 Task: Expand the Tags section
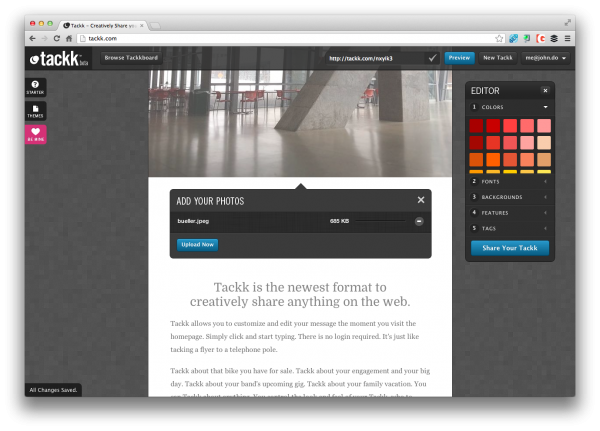(510, 228)
